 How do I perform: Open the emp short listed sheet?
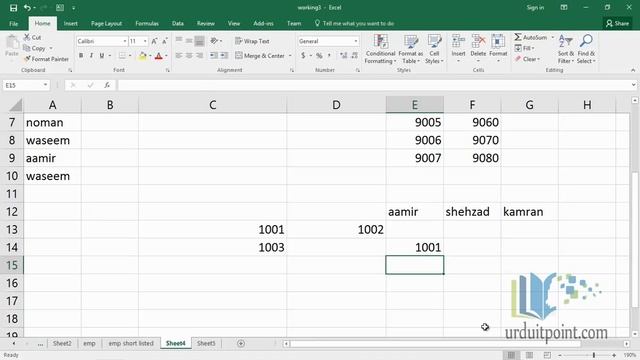click(x=131, y=343)
